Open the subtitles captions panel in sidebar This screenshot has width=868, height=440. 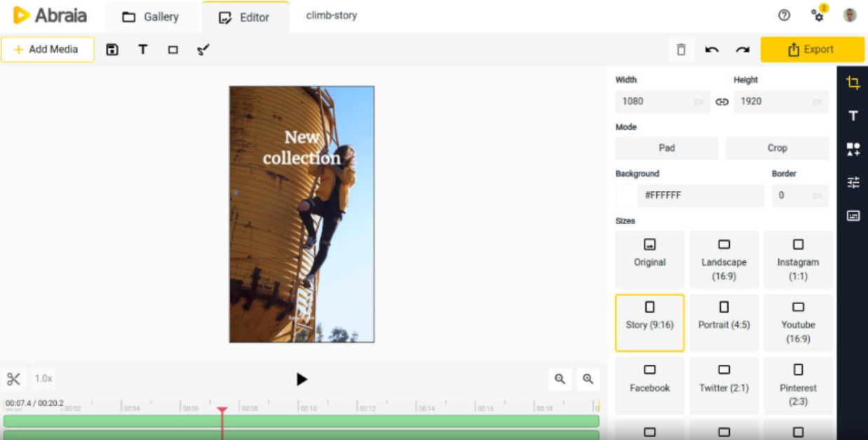(853, 216)
